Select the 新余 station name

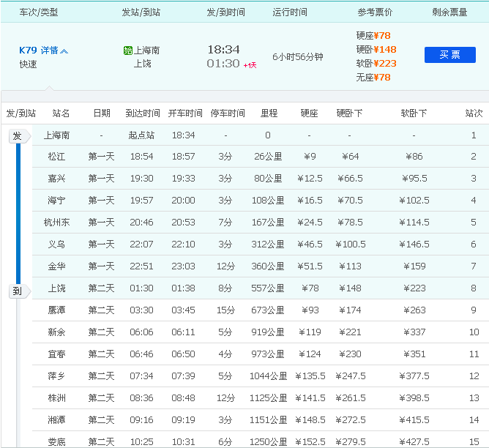(56, 332)
